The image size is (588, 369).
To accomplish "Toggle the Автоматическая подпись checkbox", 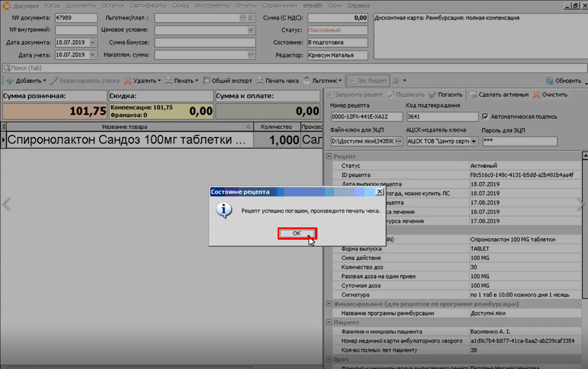I will coord(485,116).
